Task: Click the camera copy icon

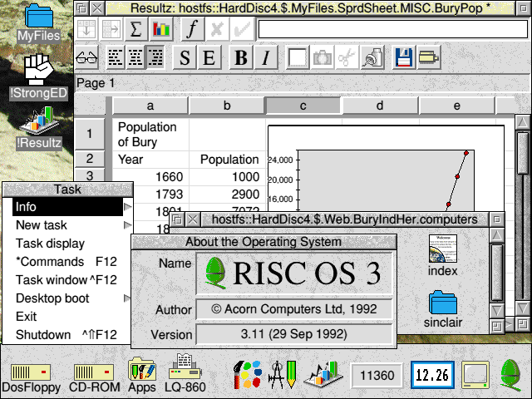Action: click(322, 57)
